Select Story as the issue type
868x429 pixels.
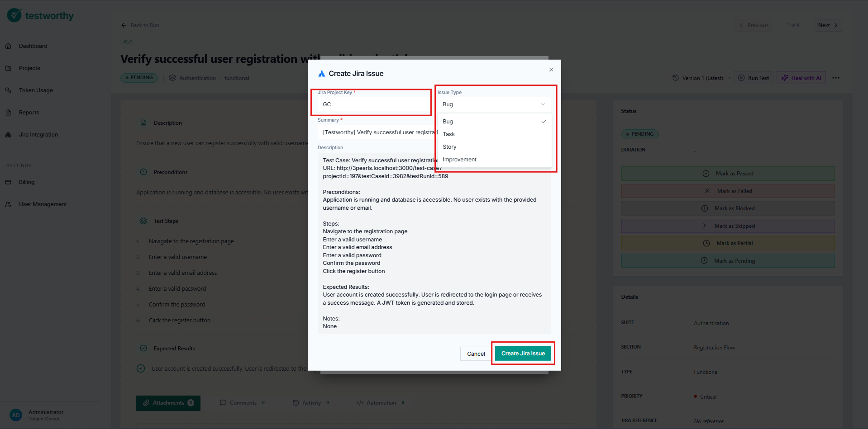495,147
